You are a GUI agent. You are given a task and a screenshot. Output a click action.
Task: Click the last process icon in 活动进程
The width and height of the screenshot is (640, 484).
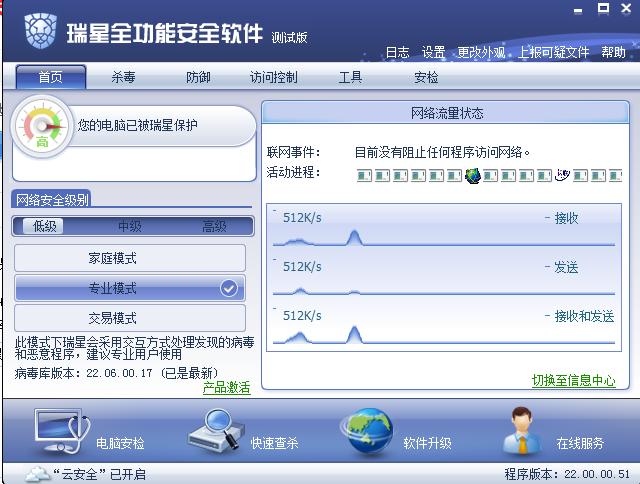[x=616, y=176]
